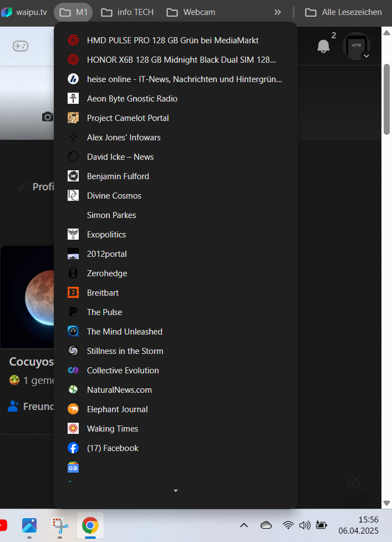Click the David Icke favicon
392x542 pixels.
(73, 157)
